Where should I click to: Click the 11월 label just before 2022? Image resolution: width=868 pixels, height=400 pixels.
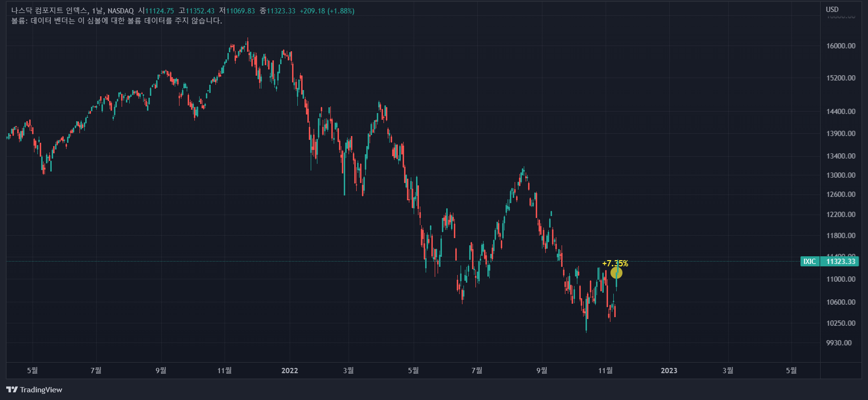tap(225, 371)
